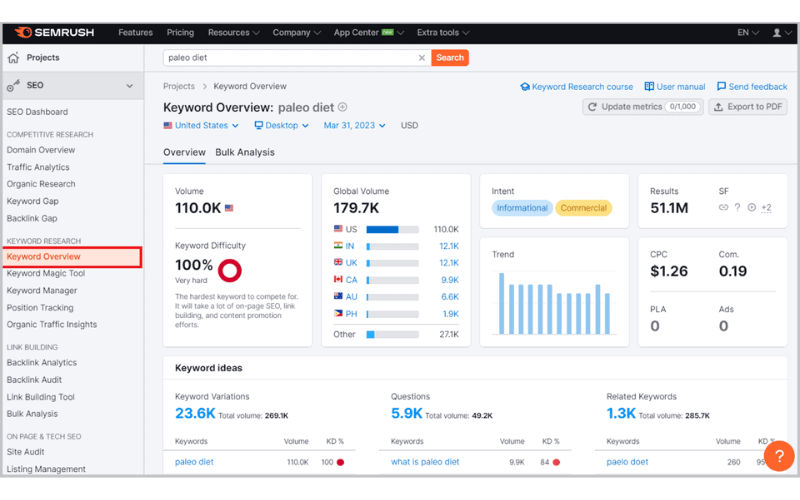Screen dimensions: 800x500
Task: Open the 1.3K Related Keywords link
Action: (621, 413)
